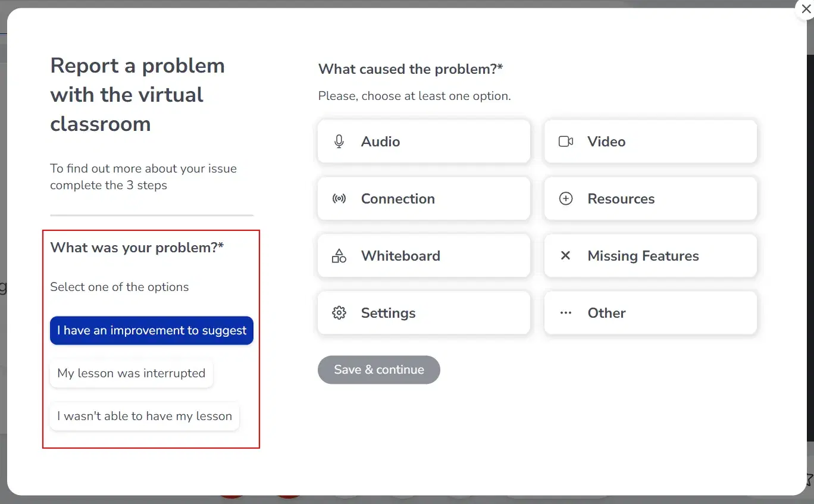Select the Audio label as a problem cause

pyautogui.click(x=380, y=142)
